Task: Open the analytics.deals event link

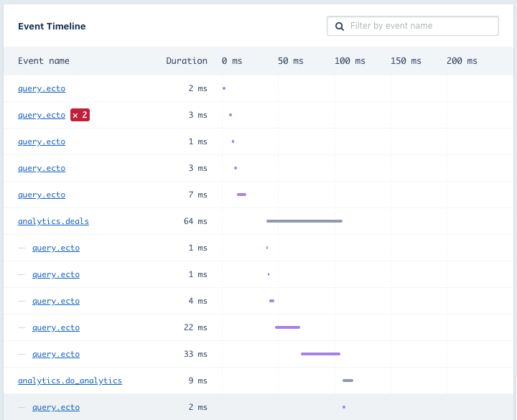Action: (53, 221)
